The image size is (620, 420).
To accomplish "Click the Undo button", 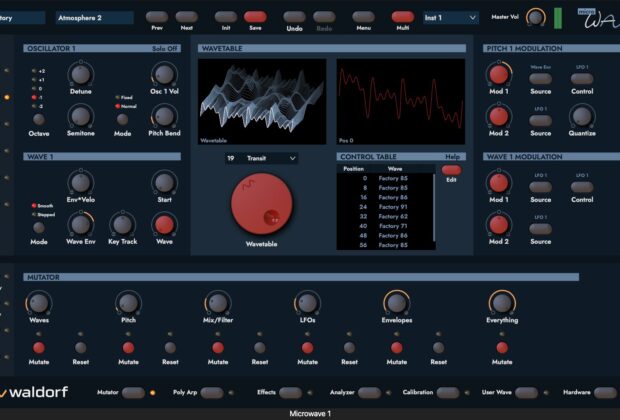I will (295, 17).
